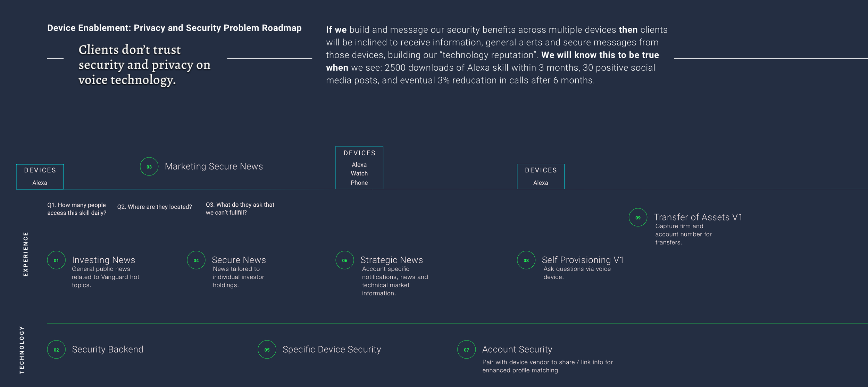868x387 pixels.
Task: Toggle the Phone device under Alexa and Watch
Action: click(x=359, y=182)
